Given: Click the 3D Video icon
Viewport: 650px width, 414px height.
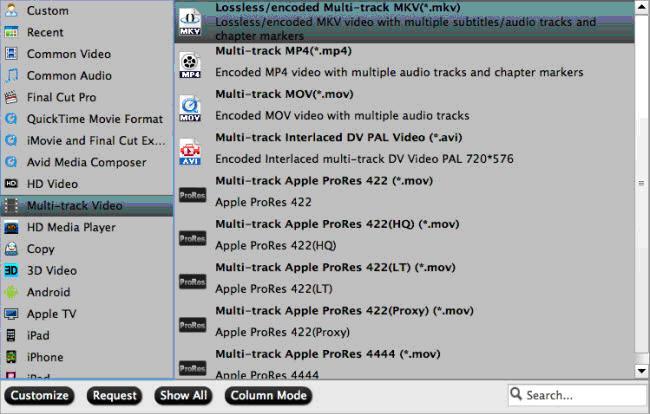Looking at the screenshot, I should [x=11, y=270].
